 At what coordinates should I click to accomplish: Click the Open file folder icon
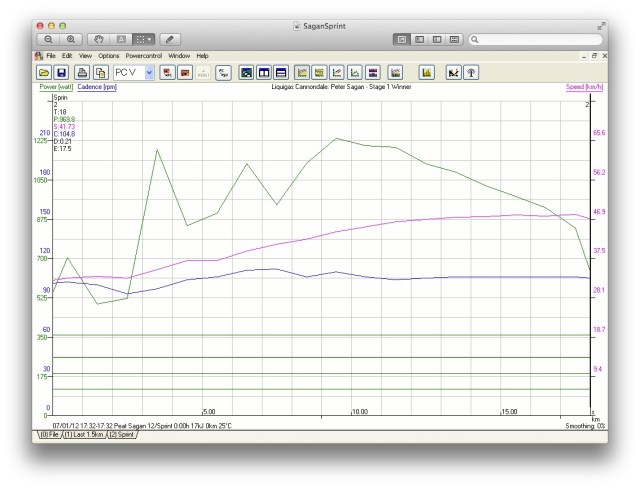click(x=44, y=73)
